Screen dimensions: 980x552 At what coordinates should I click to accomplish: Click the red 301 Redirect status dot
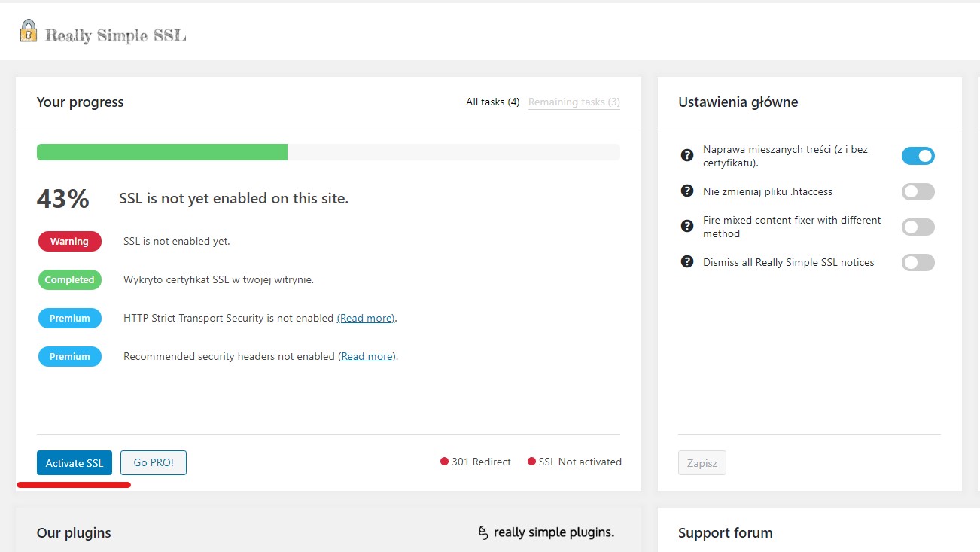444,462
